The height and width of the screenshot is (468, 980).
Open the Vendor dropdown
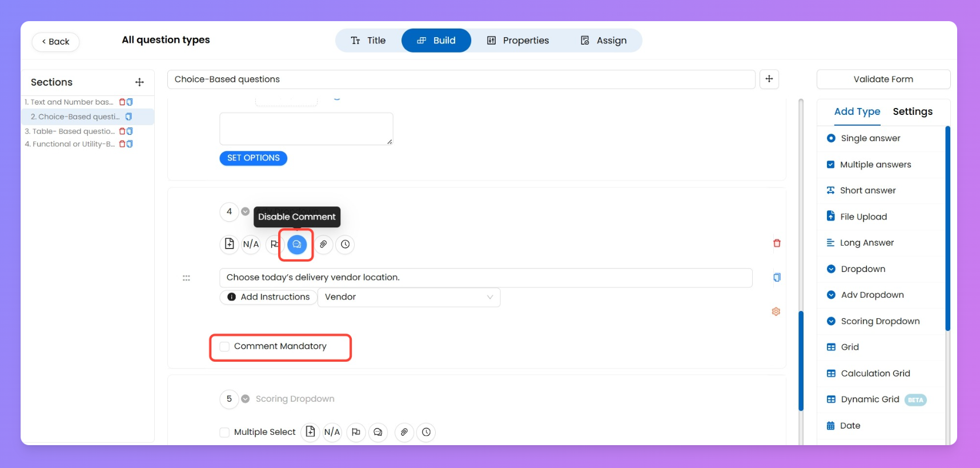tap(409, 297)
